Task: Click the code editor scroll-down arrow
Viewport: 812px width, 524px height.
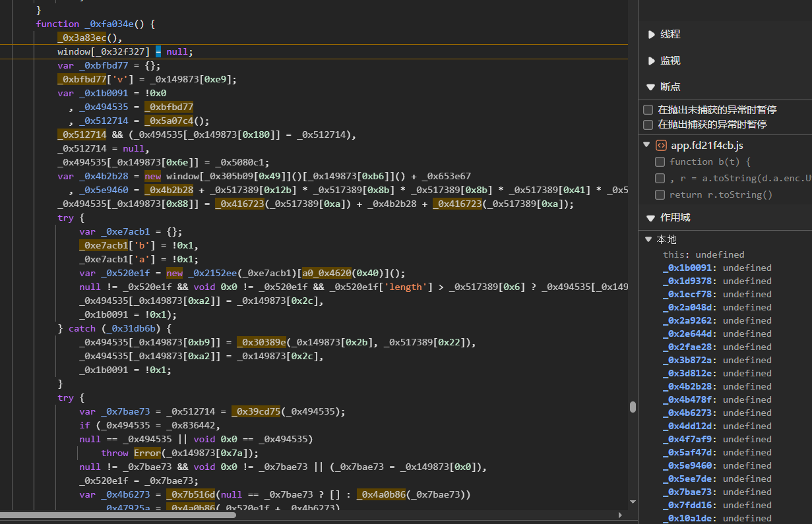Action: click(633, 501)
